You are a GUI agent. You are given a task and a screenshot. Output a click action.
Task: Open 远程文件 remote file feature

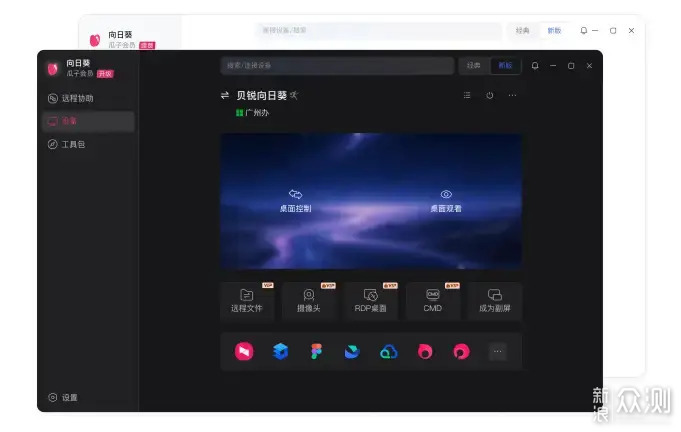[247, 301]
